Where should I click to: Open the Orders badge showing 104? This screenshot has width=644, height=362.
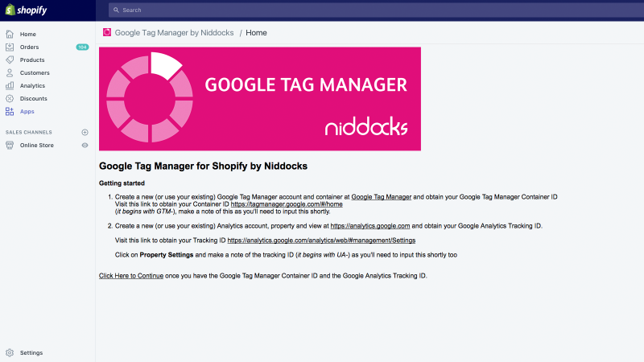point(82,47)
